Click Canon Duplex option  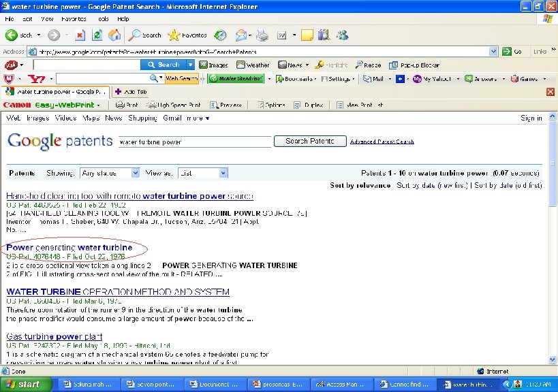pos(308,105)
